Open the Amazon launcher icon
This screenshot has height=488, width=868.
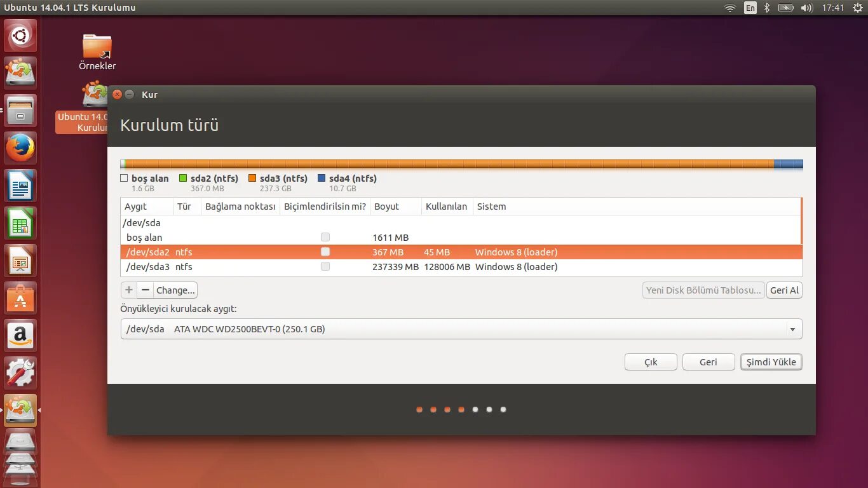pyautogui.click(x=20, y=335)
